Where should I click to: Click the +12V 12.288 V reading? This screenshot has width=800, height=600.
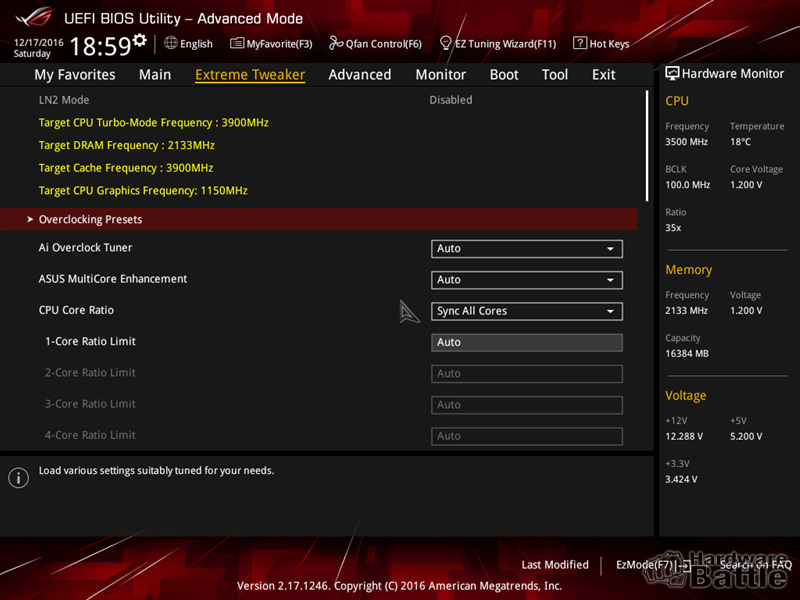click(x=684, y=436)
